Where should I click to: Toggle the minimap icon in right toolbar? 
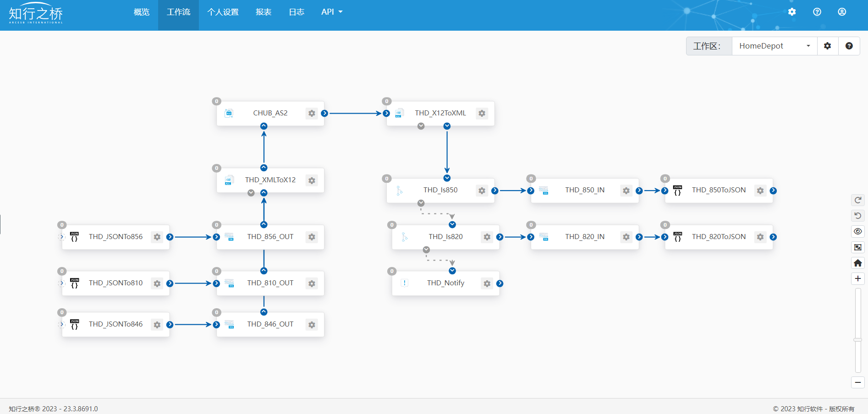(858, 247)
